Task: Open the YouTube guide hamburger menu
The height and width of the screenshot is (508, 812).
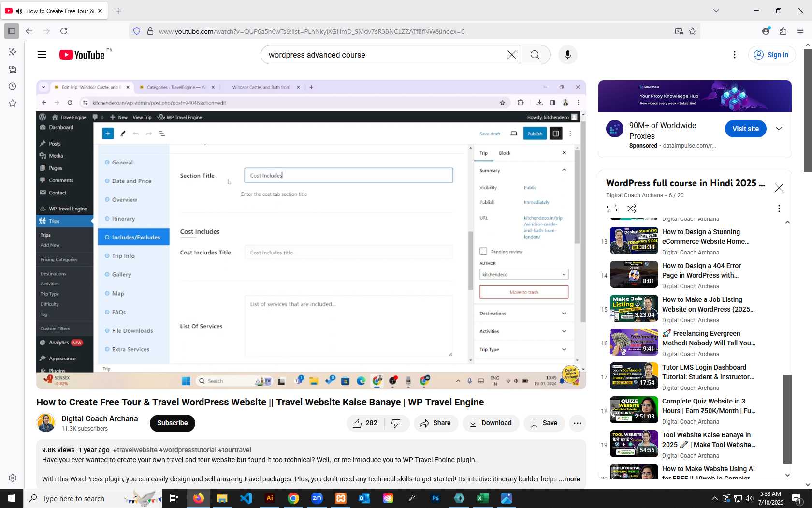Action: tap(42, 55)
